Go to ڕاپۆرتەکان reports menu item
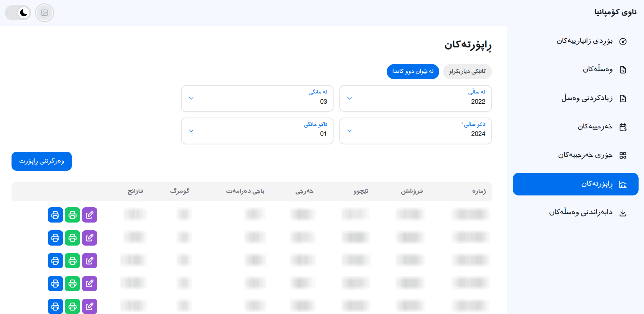Image resolution: width=644 pixels, height=314 pixels. tap(576, 184)
